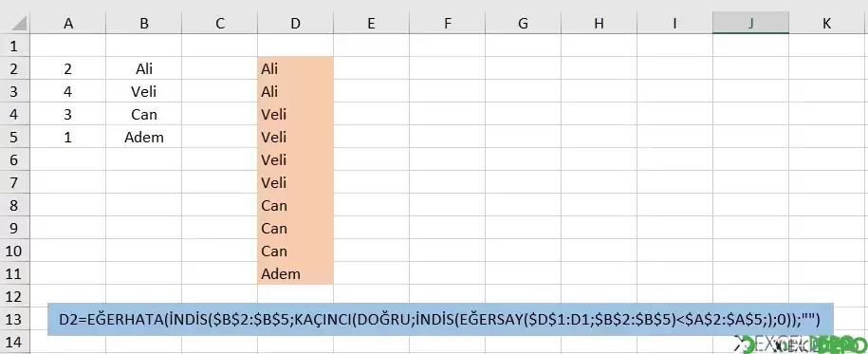Select row 7 header
868x354 pixels.
(x=15, y=183)
